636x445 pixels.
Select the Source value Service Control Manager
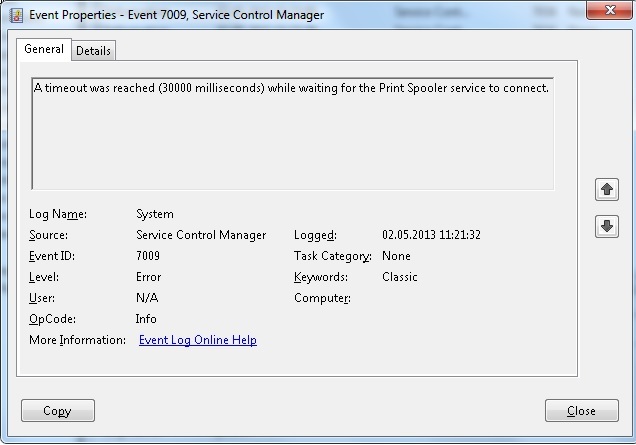(201, 235)
